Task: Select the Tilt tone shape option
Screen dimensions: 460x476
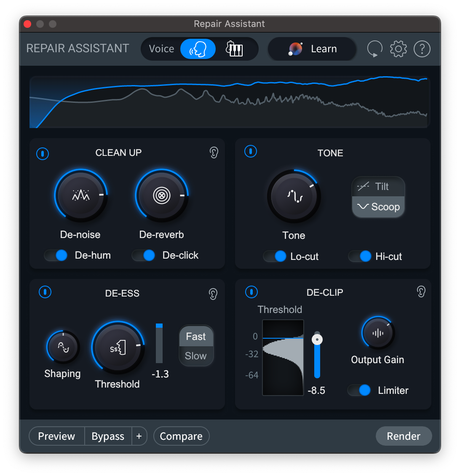Action: tap(378, 186)
